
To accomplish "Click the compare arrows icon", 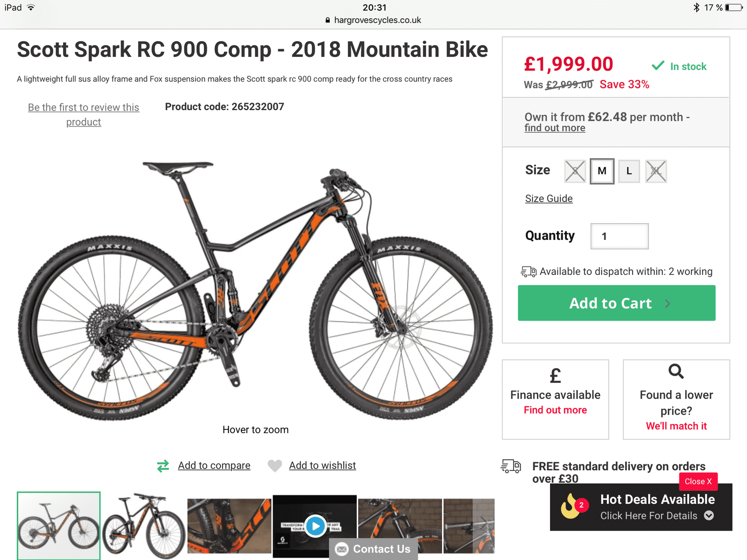I will [x=163, y=466].
